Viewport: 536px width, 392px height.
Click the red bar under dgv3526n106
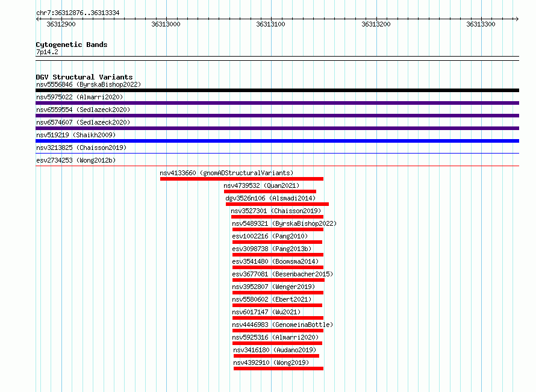pyautogui.click(x=277, y=204)
